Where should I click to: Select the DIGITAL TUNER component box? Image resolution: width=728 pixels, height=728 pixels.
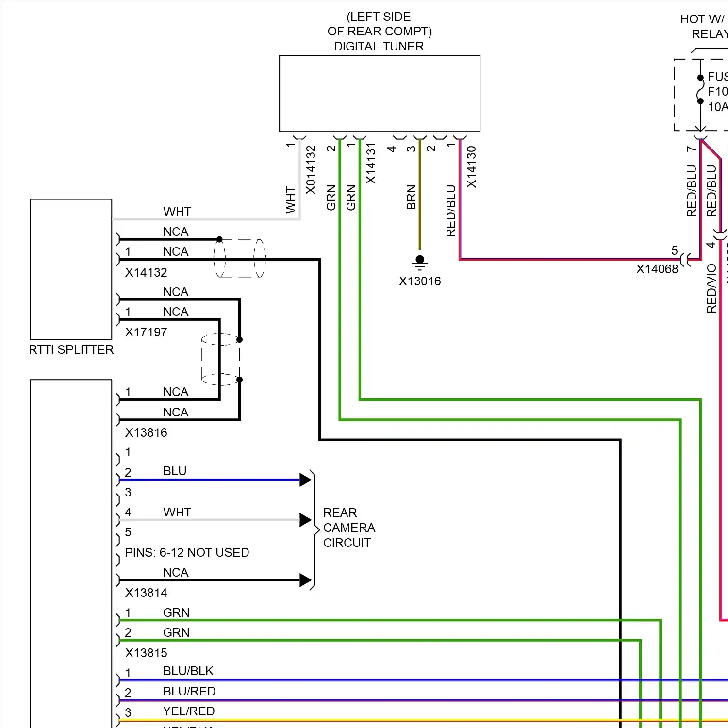[x=380, y=94]
